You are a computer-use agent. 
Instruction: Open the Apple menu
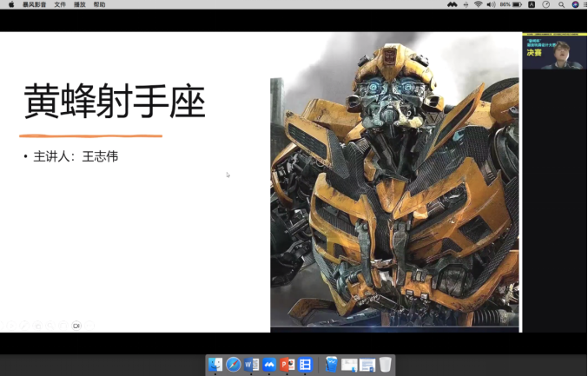point(11,4)
